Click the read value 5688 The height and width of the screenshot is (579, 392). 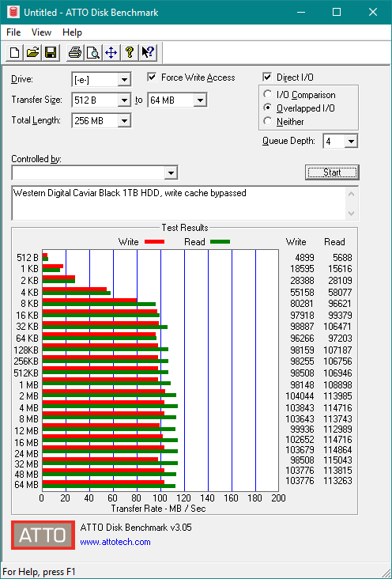coord(342,257)
